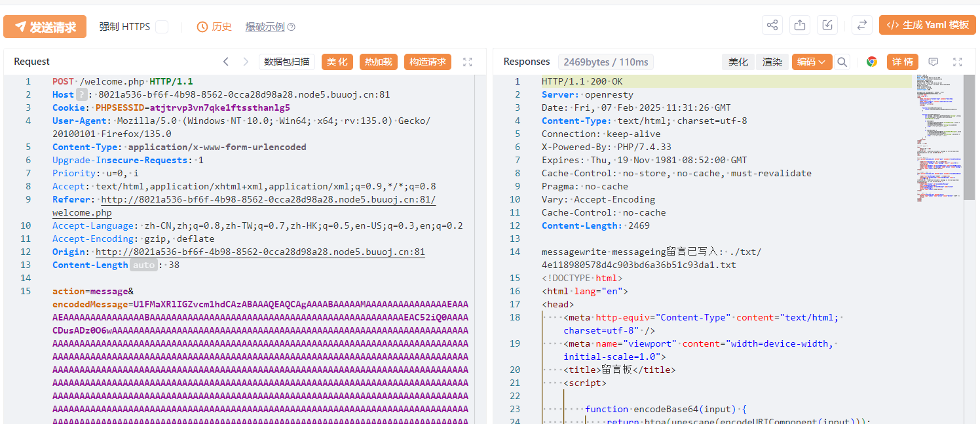Viewport: 980px width, 424px height.
Task: Toggle the auto badge on the Content-Length header
Action: 144,265
